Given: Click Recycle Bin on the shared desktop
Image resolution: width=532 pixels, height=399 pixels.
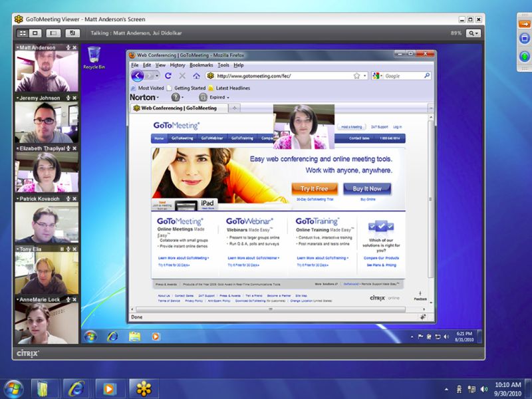Looking at the screenshot, I should [94, 58].
